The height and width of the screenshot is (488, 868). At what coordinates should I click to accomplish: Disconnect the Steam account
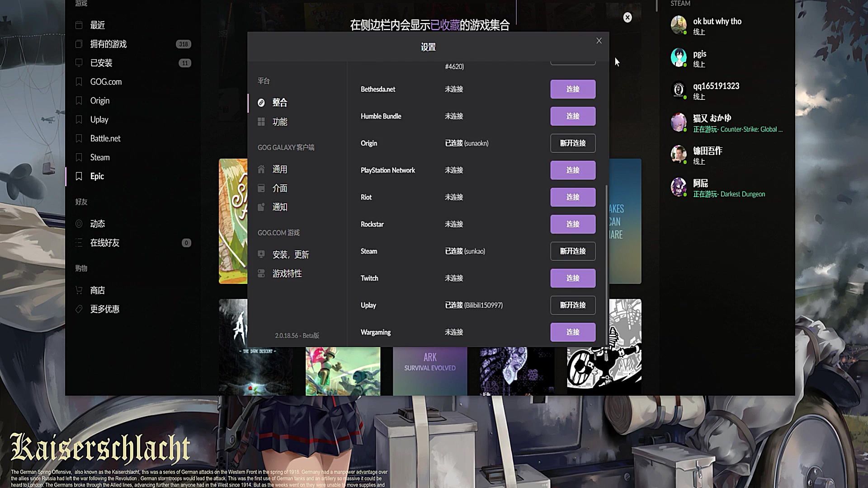573,251
